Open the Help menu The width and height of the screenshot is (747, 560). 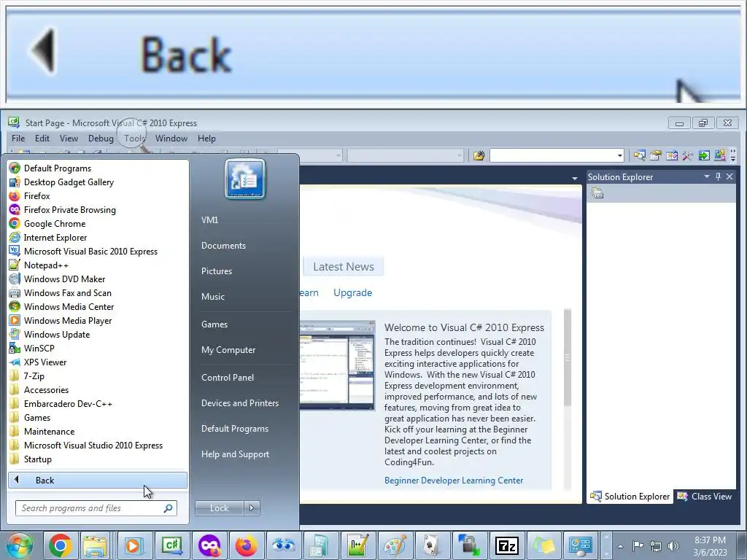pos(206,138)
